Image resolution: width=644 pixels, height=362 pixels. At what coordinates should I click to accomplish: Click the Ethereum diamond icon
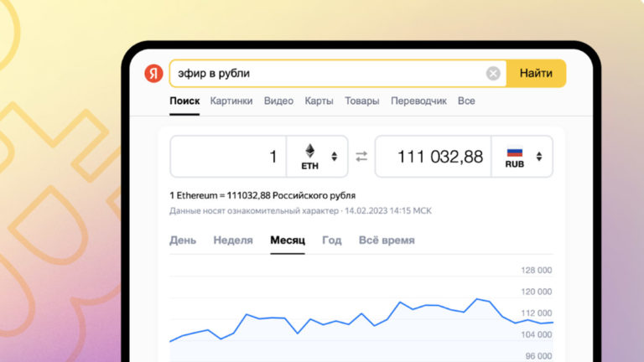pyautogui.click(x=310, y=151)
